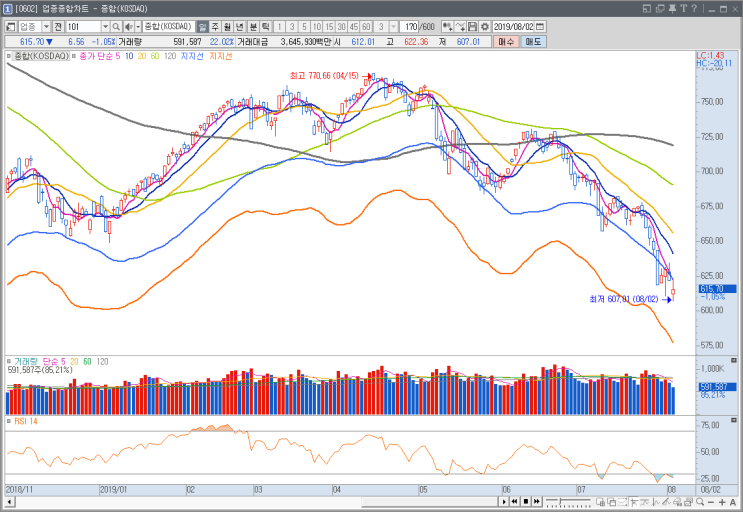Select the 분 (minute) chart tab
The height and width of the screenshot is (512, 743).
pos(253,27)
